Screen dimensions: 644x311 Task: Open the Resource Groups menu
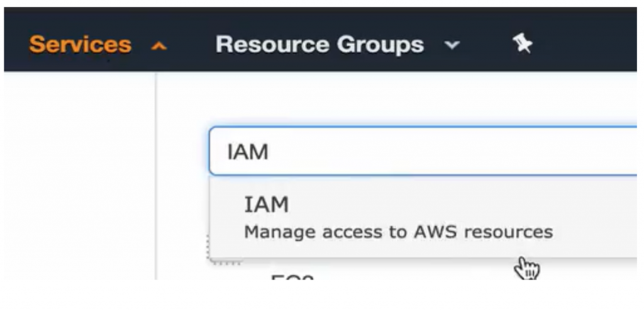(x=319, y=45)
